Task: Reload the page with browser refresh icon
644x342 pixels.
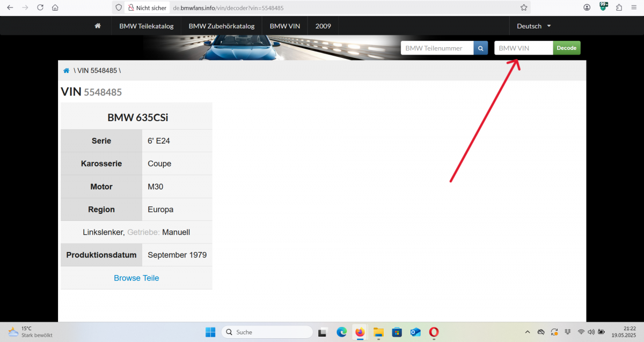Action: (40, 8)
